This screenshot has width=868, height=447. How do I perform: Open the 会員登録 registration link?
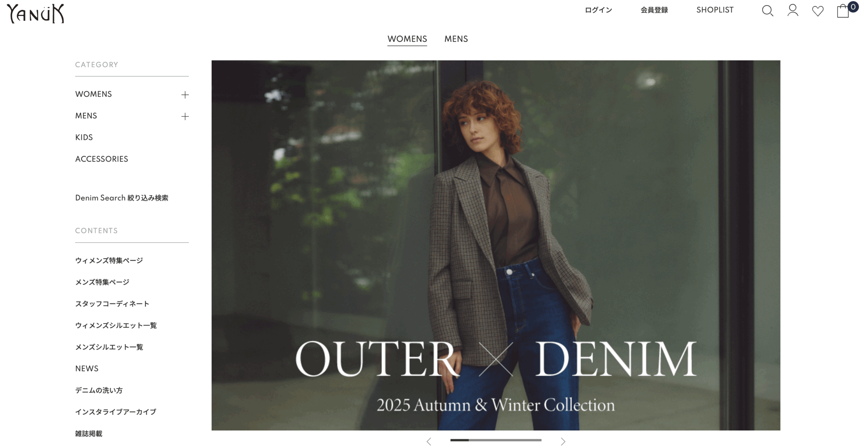654,10
